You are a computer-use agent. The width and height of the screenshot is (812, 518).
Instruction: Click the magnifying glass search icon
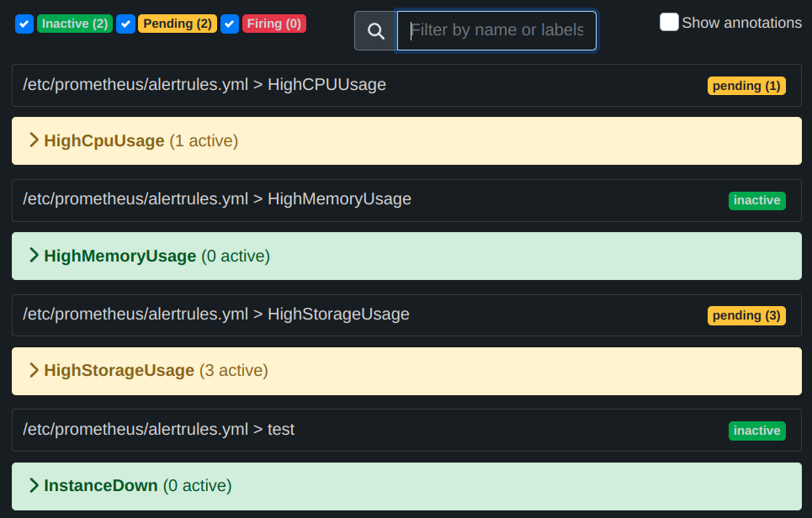pos(374,30)
